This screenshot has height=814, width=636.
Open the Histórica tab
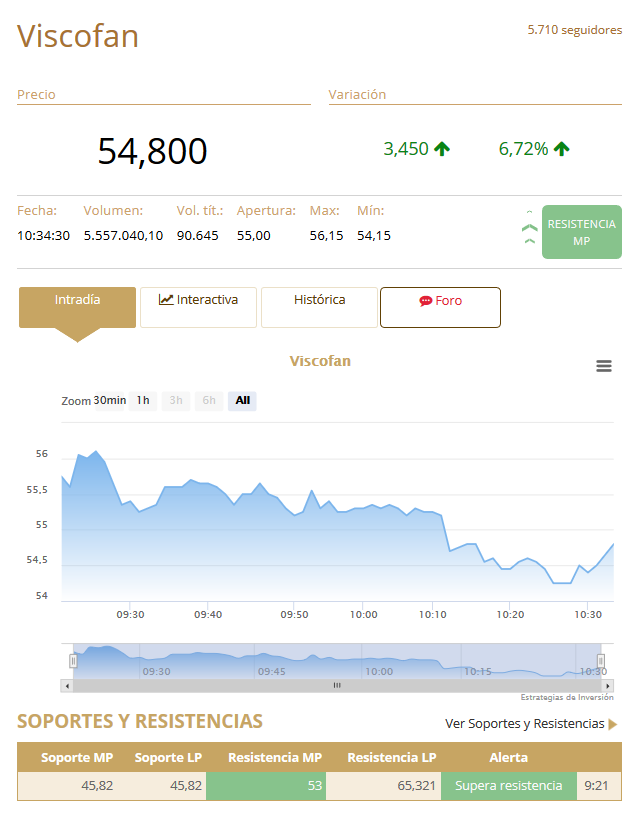(x=319, y=300)
